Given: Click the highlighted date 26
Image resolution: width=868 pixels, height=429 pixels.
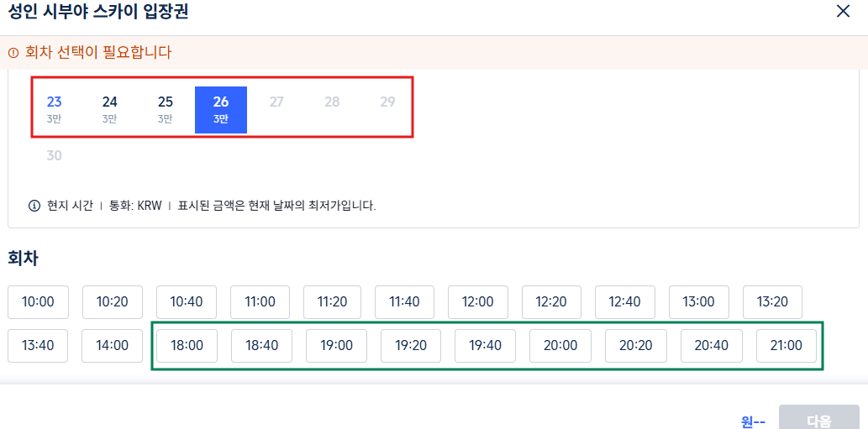Looking at the screenshot, I should (x=221, y=109).
